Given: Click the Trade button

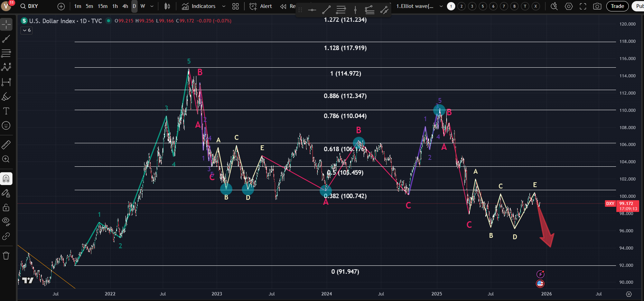Looking at the screenshot, I should tap(617, 6).
